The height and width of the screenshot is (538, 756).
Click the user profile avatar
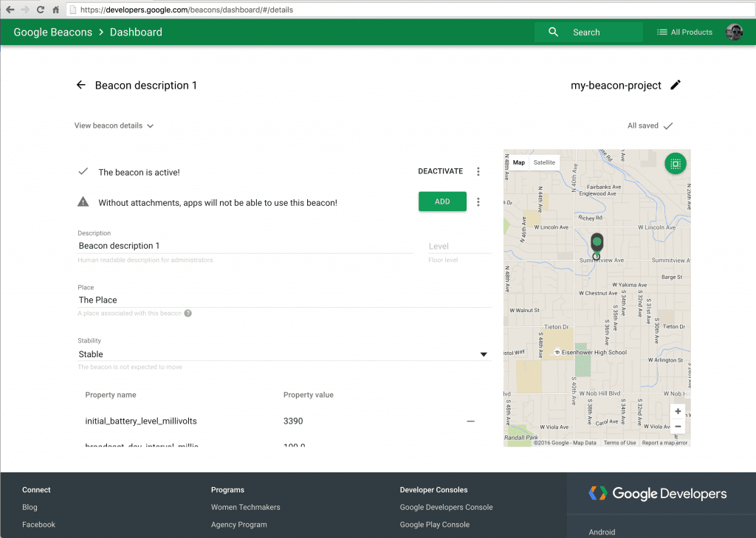pos(735,32)
